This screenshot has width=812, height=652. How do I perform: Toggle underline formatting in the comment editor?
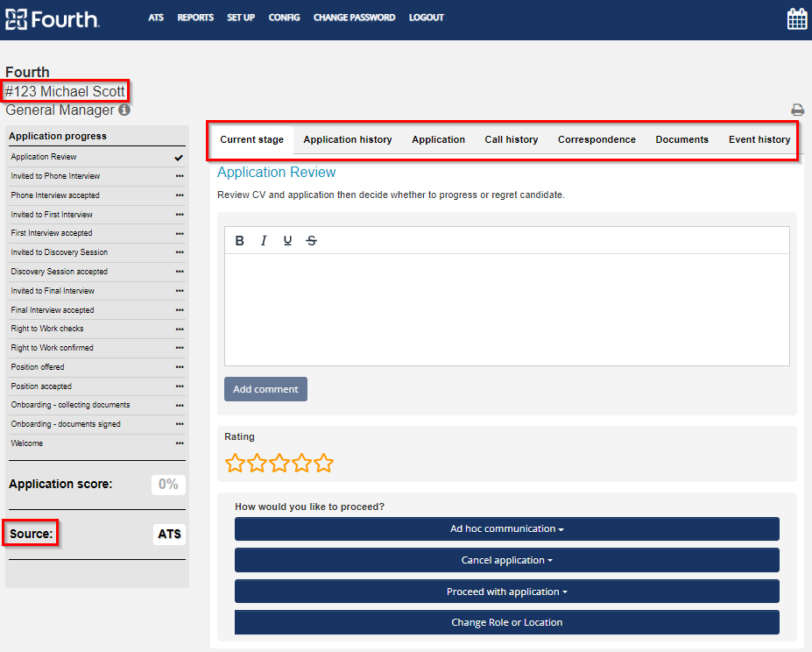point(287,241)
